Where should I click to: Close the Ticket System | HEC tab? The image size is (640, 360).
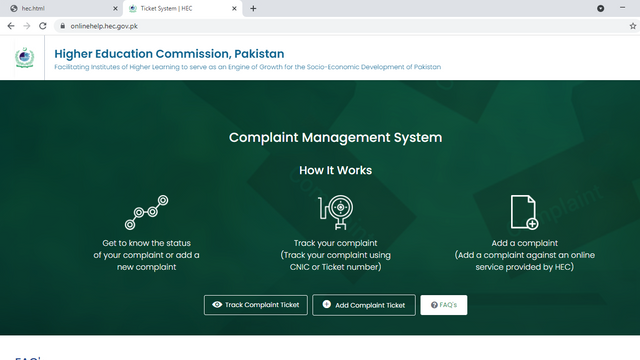[x=234, y=9]
